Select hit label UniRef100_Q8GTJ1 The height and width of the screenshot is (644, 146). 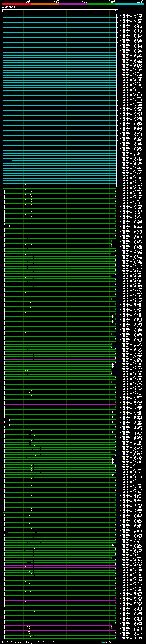click(x=131, y=72)
